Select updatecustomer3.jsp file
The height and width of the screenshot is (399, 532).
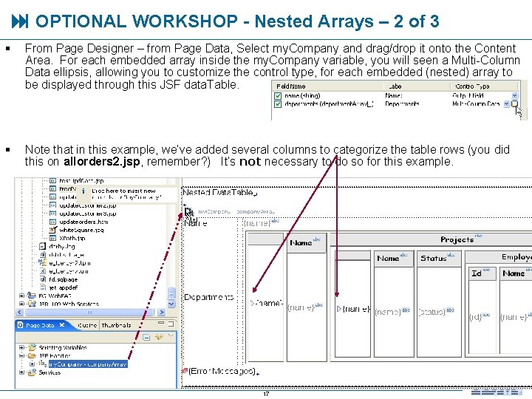click(87, 214)
